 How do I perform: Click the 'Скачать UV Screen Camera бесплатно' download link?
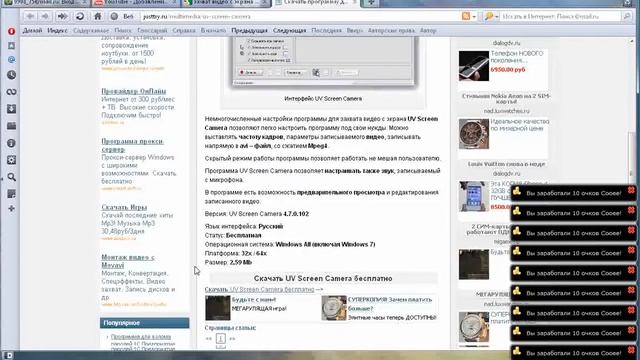(260, 289)
